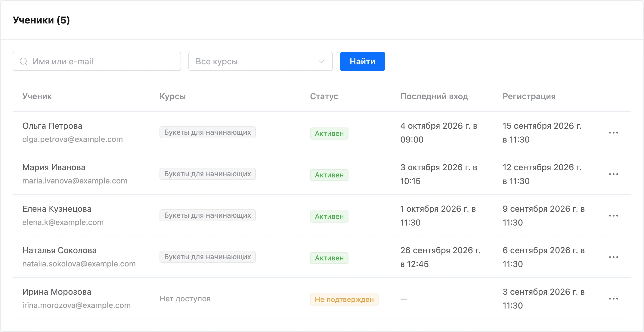Open actions menu for Мария Иванова
This screenshot has height=332, width=644.
(x=613, y=174)
